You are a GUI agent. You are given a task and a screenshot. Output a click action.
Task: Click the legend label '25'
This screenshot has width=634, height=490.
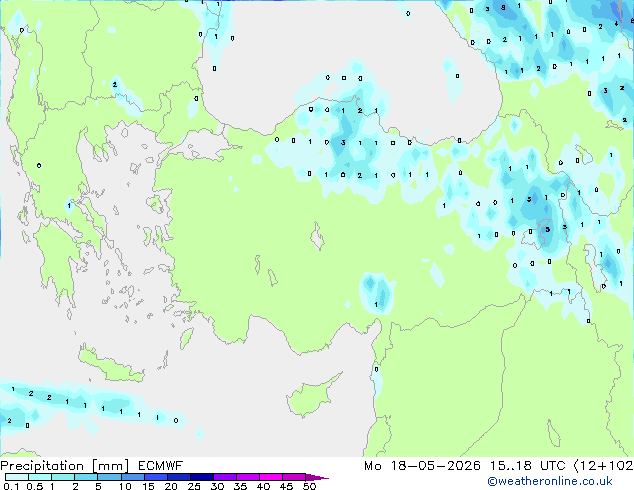[194, 486]
